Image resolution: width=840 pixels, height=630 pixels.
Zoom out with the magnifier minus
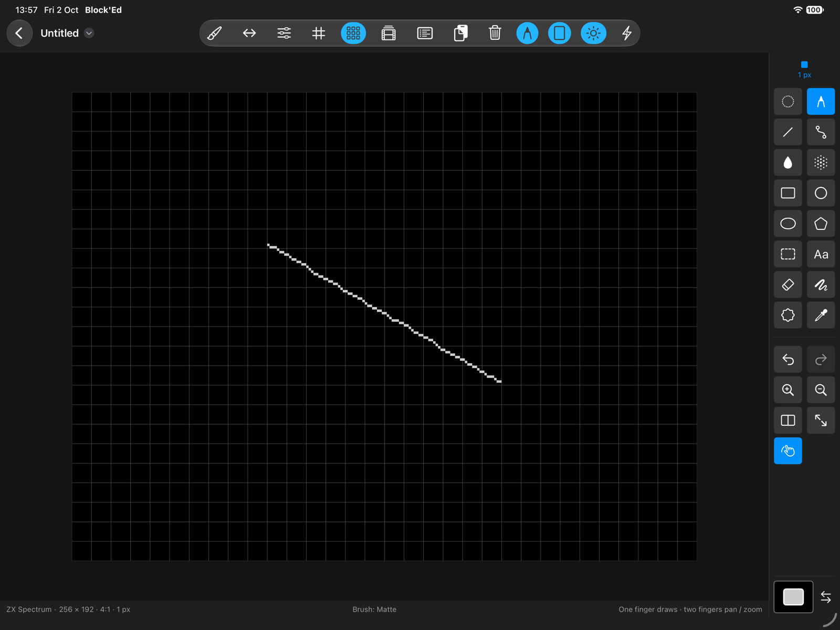[x=821, y=390]
